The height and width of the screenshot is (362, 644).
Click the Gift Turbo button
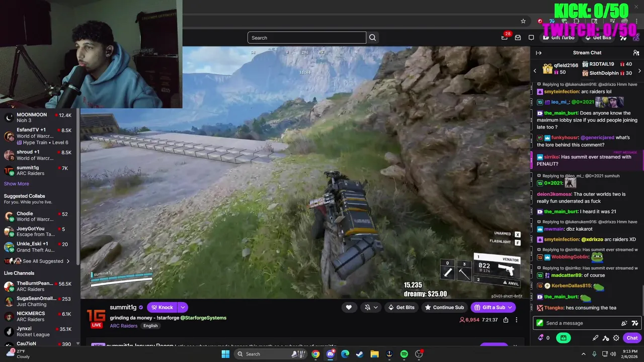(558, 38)
